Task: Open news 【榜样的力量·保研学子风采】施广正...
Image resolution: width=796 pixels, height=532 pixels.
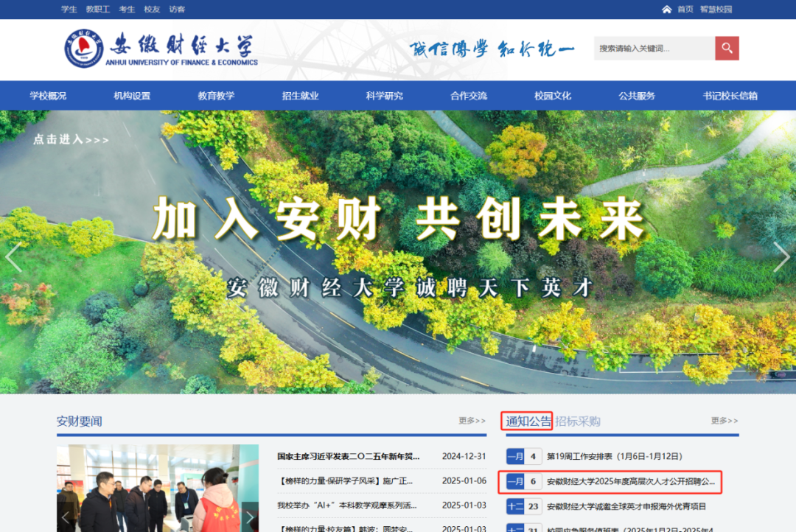Action: (x=345, y=480)
